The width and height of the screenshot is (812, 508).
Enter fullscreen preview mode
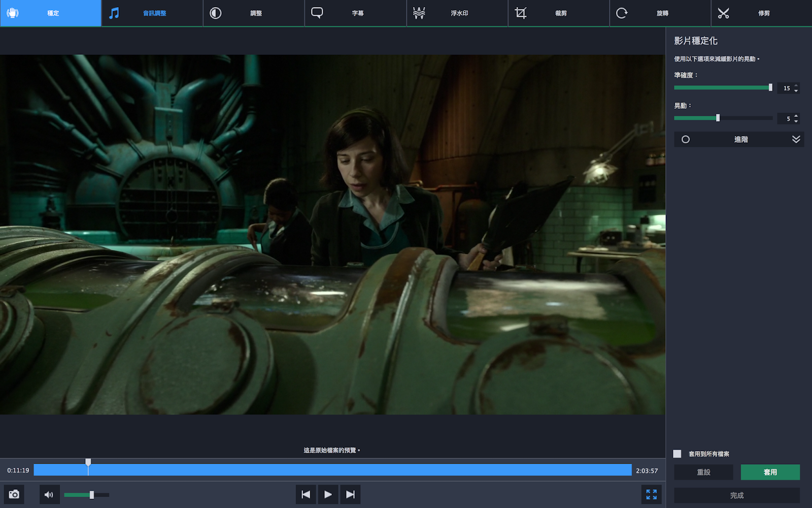click(652, 494)
